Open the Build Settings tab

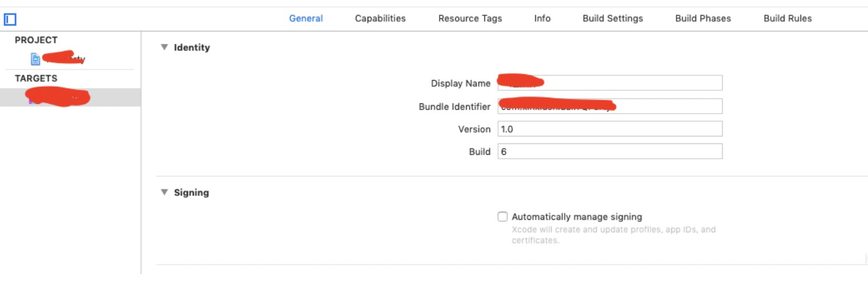pos(613,18)
